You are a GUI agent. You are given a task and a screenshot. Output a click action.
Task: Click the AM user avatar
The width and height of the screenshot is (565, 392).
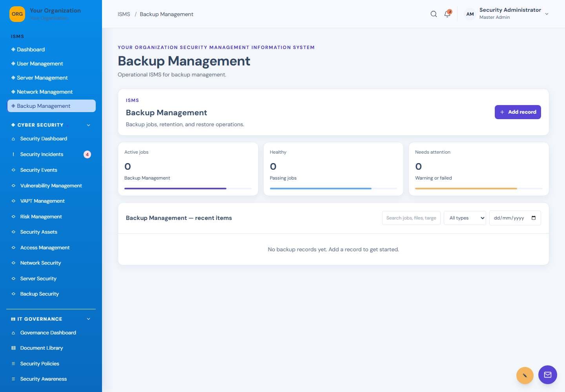click(x=470, y=14)
